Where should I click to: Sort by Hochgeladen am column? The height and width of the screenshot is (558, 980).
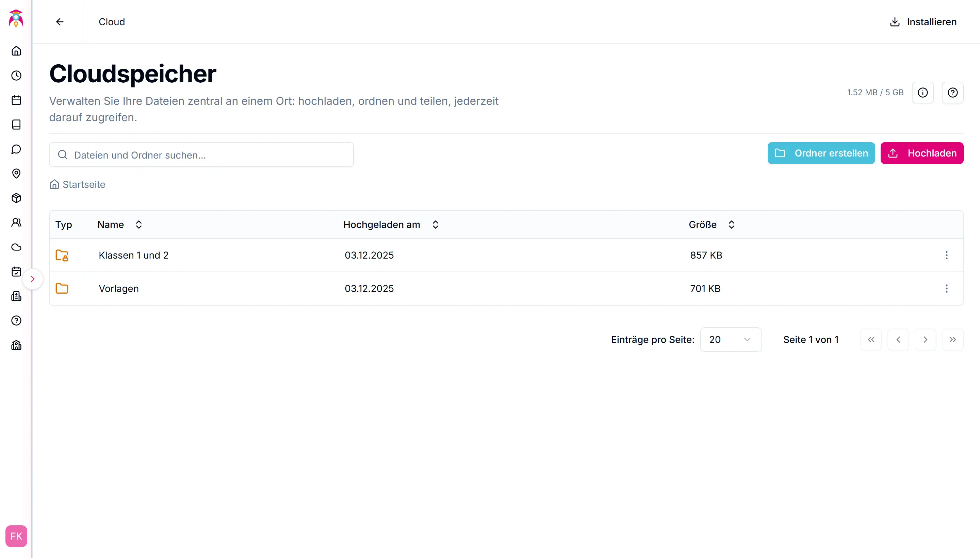(x=435, y=225)
